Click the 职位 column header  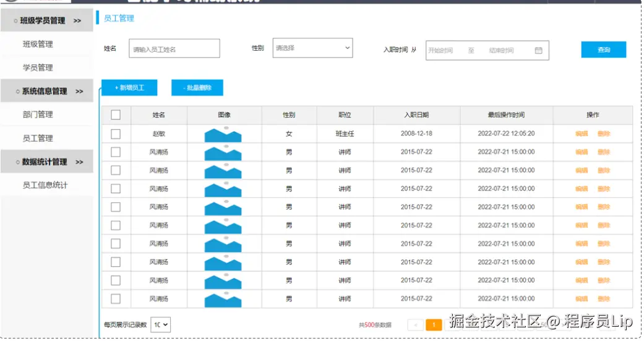point(345,114)
